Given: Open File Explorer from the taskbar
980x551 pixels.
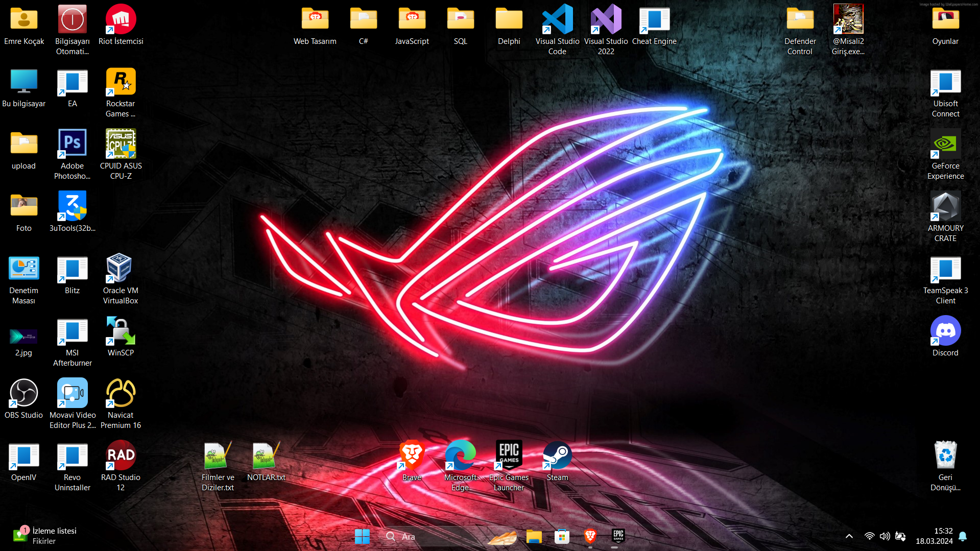Looking at the screenshot, I should 534,537.
